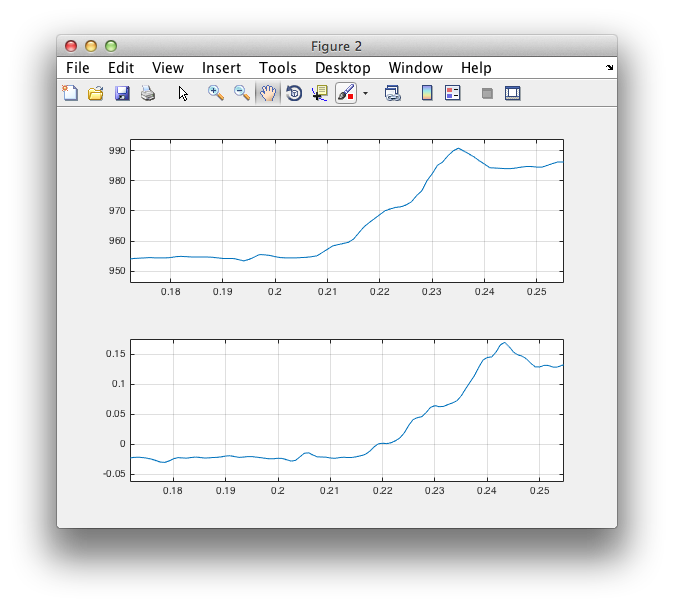Toggle the Pan hand tool off
Screen dimensions: 674x607
click(268, 93)
